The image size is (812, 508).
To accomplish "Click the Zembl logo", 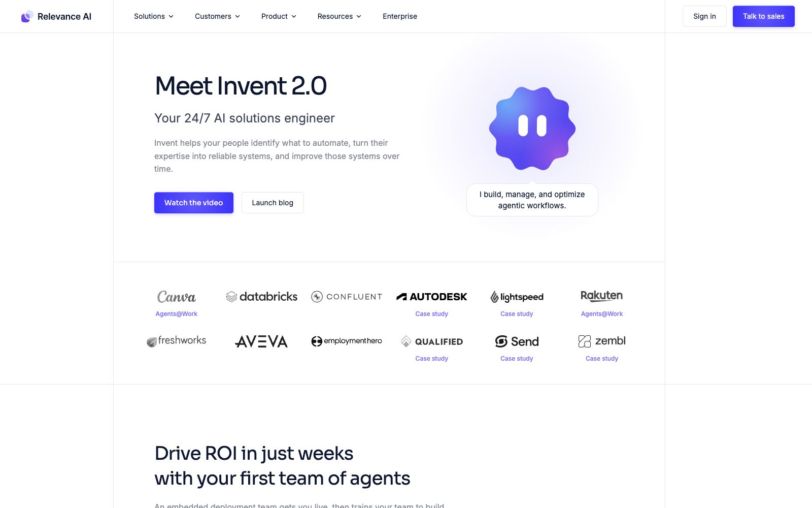I will [602, 341].
